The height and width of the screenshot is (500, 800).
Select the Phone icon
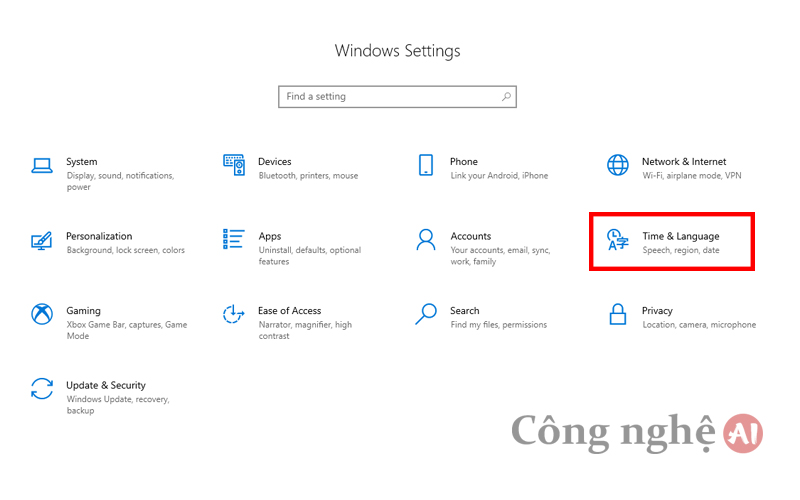pos(426,165)
